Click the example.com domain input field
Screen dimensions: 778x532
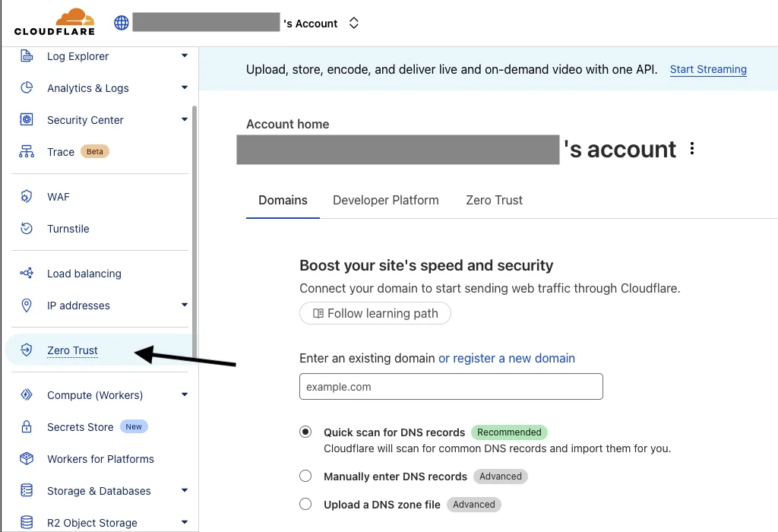click(451, 387)
